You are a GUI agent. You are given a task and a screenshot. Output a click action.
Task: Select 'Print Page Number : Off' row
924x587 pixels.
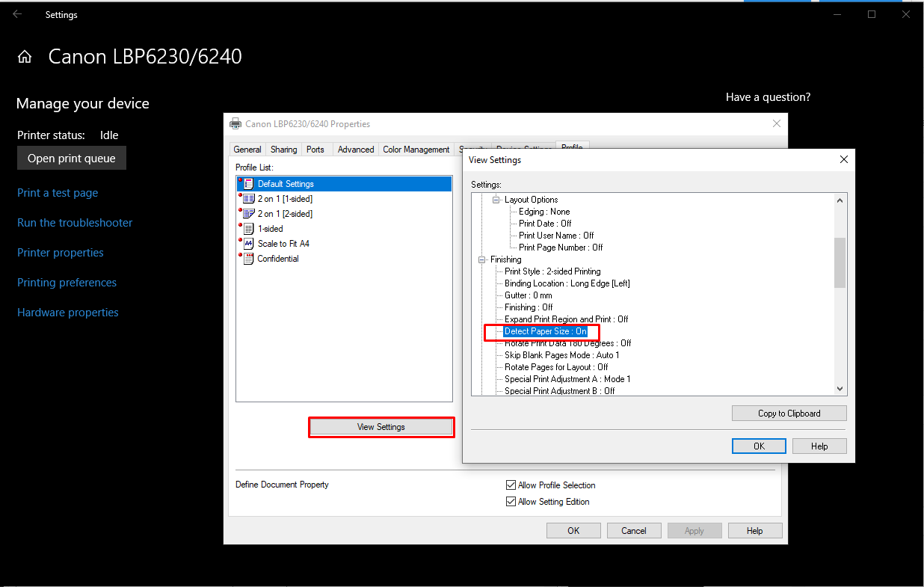pos(561,248)
